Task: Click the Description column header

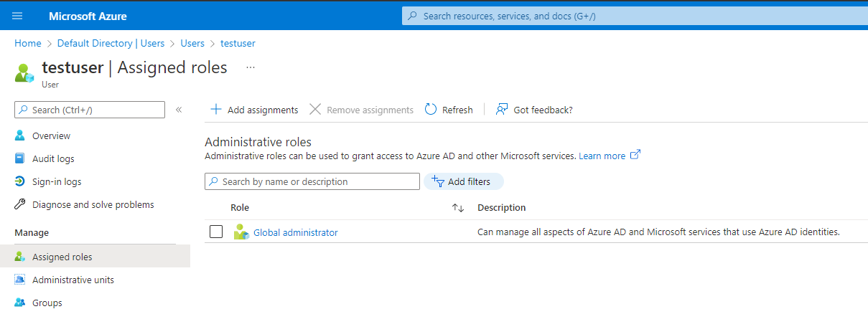Action: (502, 207)
